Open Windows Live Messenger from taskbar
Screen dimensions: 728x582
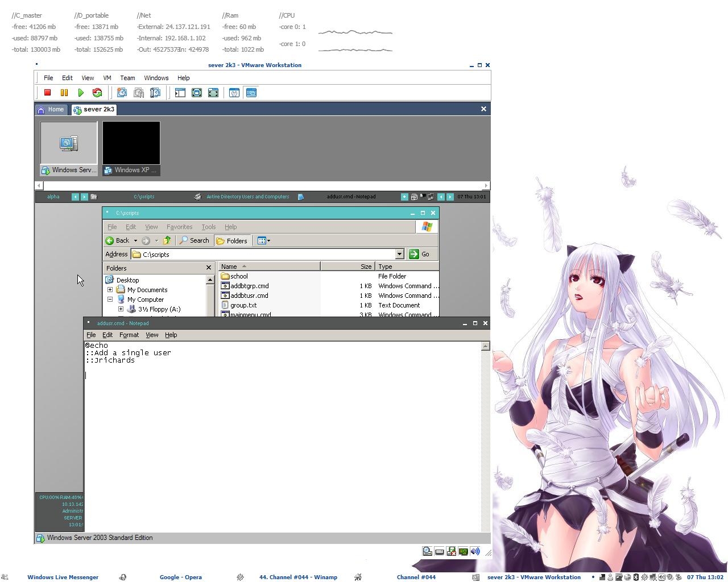tap(63, 577)
